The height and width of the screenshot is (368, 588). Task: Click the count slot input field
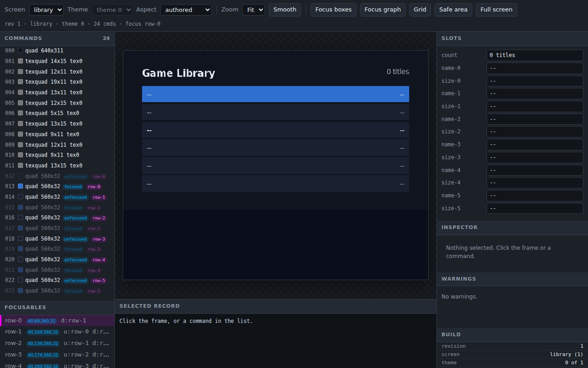coord(535,55)
